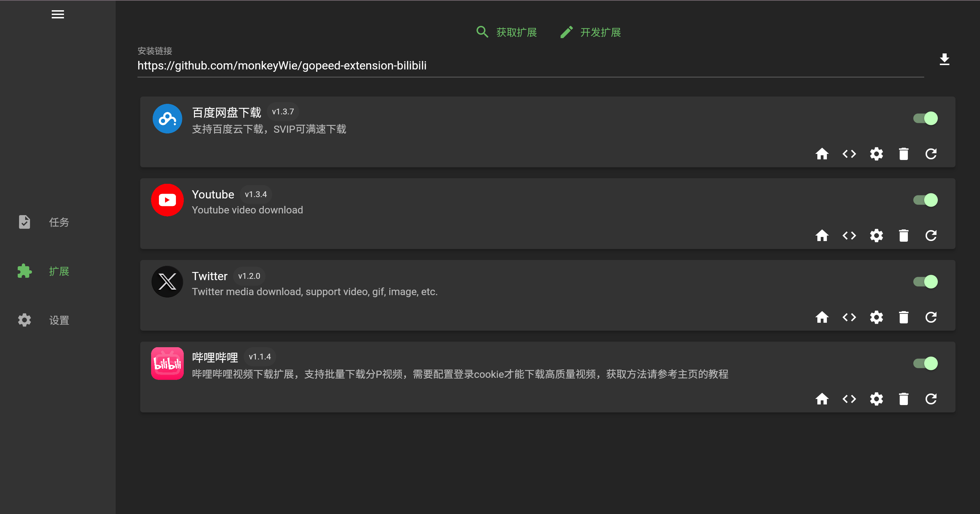The height and width of the screenshot is (514, 980).
Task: Open the homepage of the Youtube extension
Action: (822, 236)
